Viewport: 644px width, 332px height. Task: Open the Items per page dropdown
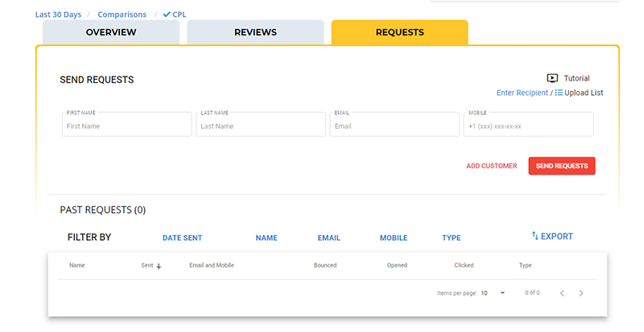[493, 293]
